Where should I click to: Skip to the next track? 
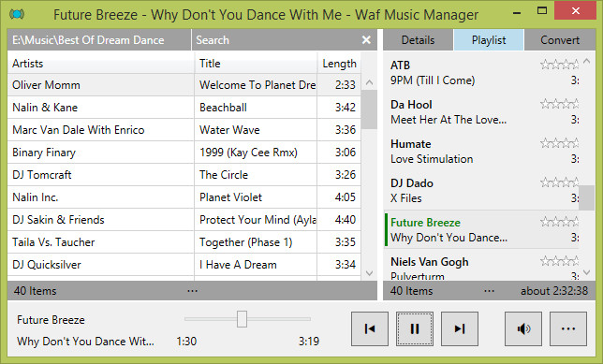tap(460, 328)
